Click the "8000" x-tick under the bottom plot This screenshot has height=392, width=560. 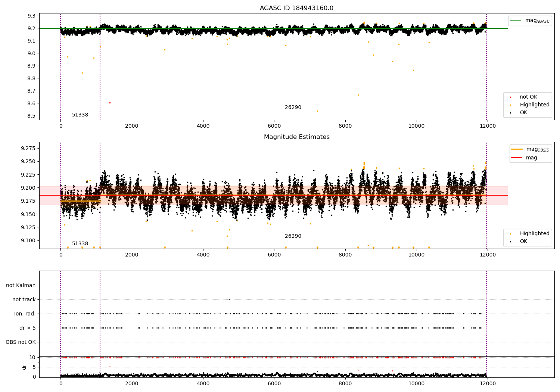345,384
